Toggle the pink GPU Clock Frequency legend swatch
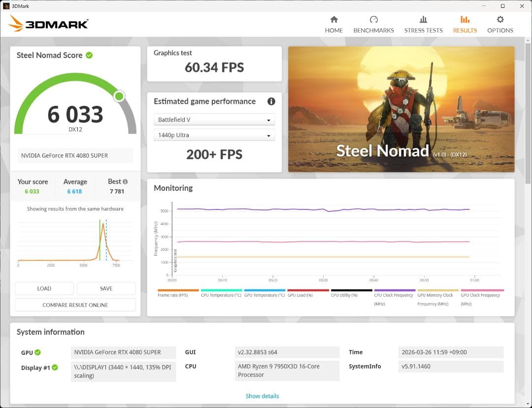The width and height of the screenshot is (532, 408). [x=482, y=290]
